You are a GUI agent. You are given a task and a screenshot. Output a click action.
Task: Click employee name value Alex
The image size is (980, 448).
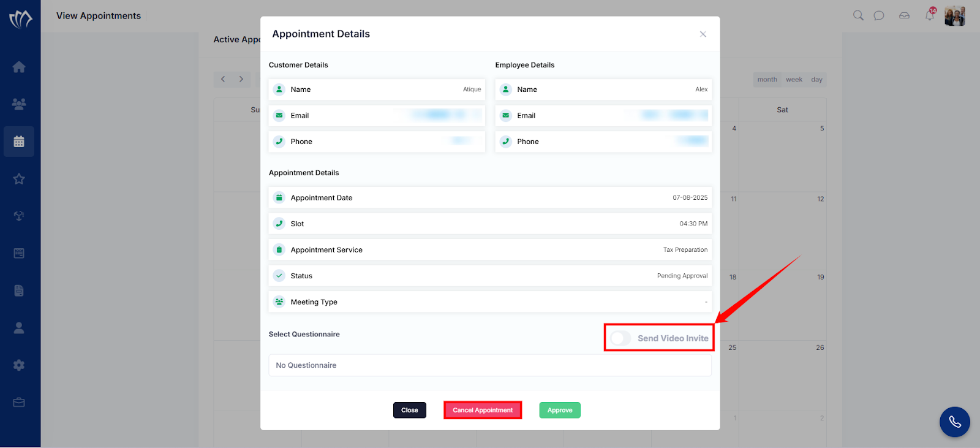(701, 89)
